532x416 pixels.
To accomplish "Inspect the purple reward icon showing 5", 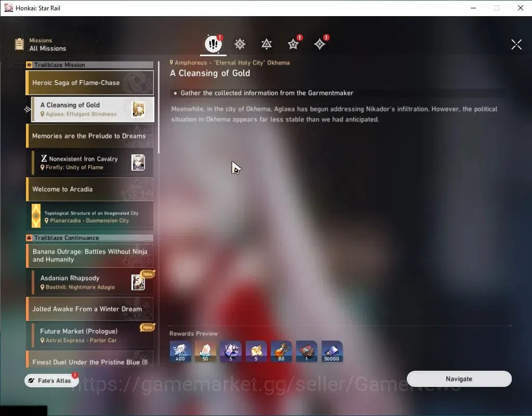I will point(231,352).
